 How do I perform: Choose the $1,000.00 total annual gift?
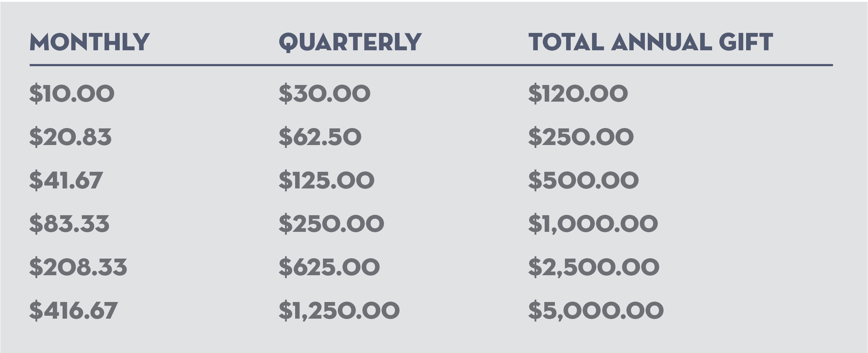pyautogui.click(x=593, y=224)
